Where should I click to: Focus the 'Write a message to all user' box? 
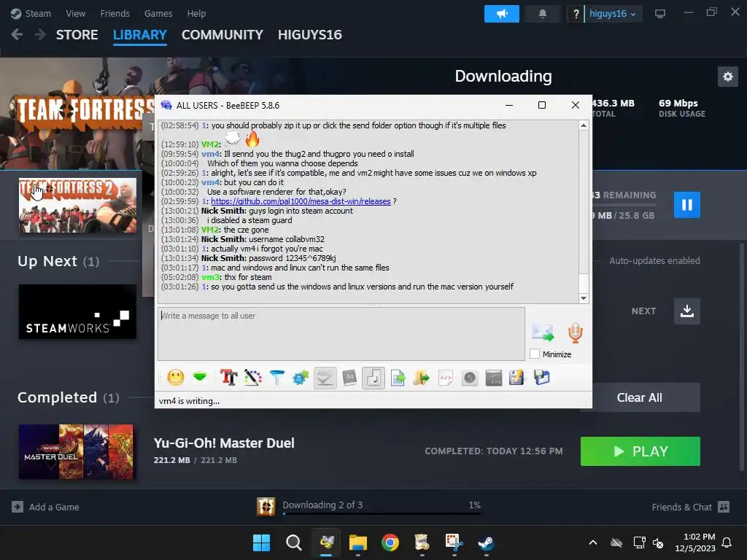pyautogui.click(x=341, y=333)
